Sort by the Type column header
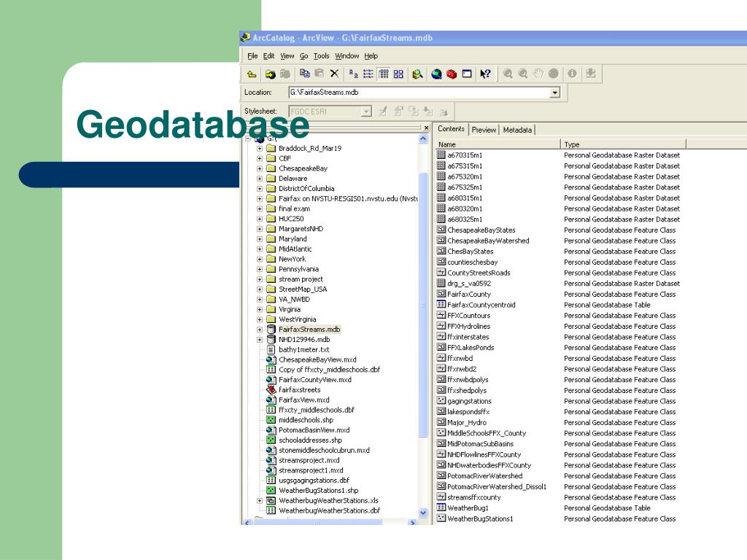The width and height of the screenshot is (747, 560). pyautogui.click(x=624, y=144)
